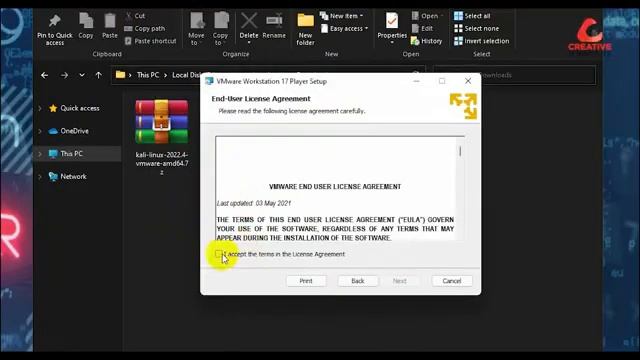Click Edit in the ribbon
The width and height of the screenshot is (640, 360).
click(422, 29)
